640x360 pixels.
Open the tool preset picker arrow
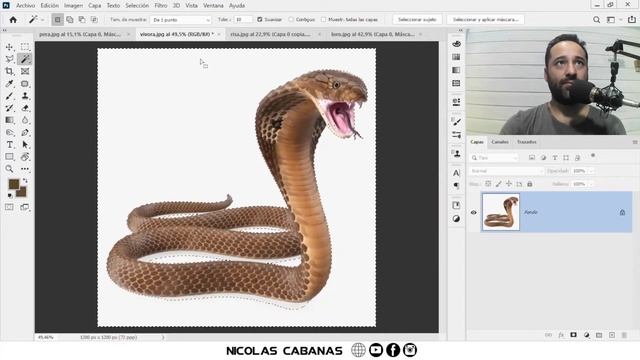[x=42, y=20]
